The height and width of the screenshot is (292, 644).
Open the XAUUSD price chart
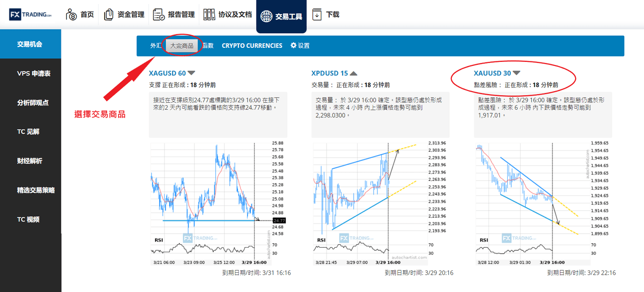pos(543,203)
